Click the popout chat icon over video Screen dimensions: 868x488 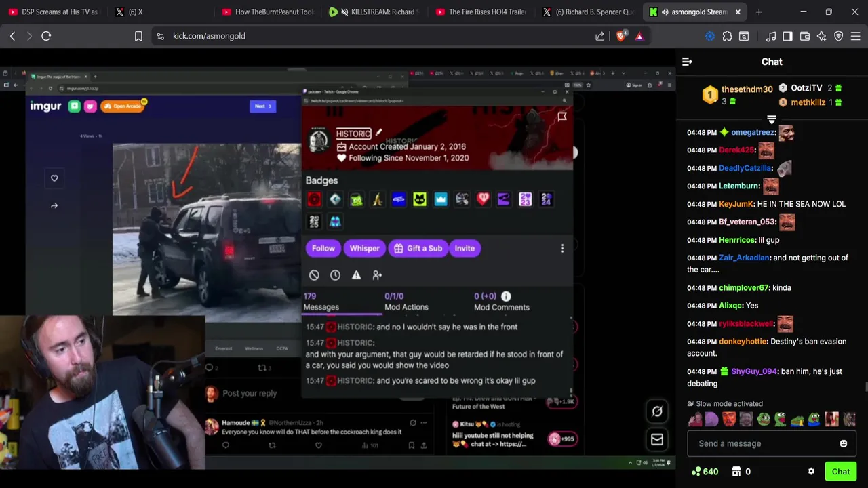(x=657, y=411)
